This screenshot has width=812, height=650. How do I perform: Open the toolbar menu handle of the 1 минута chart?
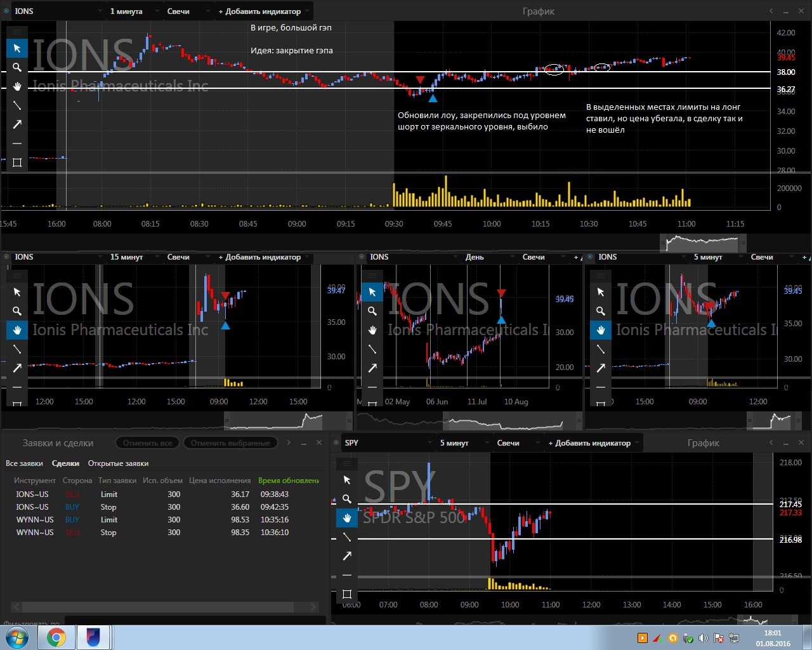pos(17,31)
